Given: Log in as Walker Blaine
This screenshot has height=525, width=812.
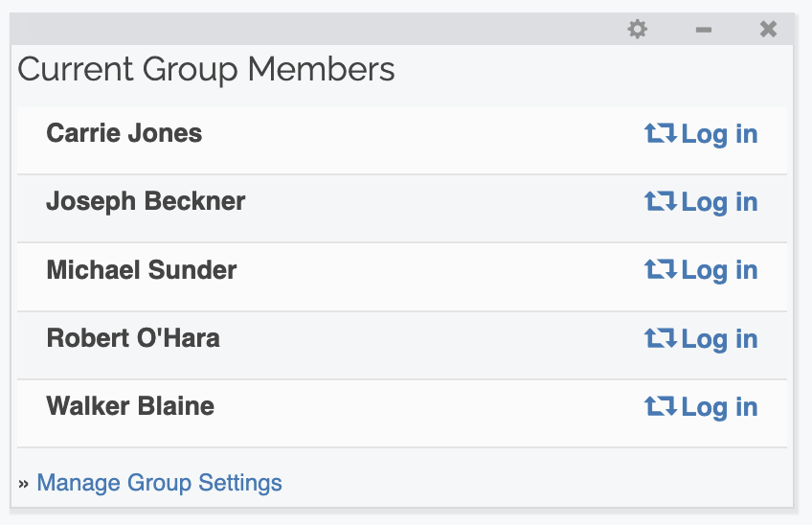Looking at the screenshot, I should (x=719, y=407).
